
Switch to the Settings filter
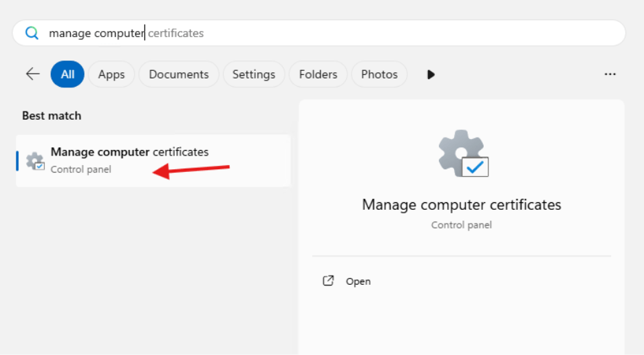253,74
